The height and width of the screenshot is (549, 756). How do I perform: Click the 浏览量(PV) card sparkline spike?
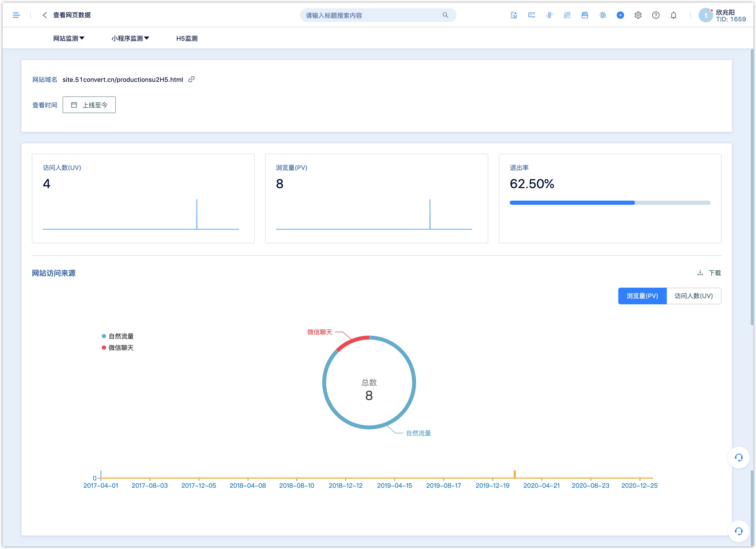click(x=430, y=214)
